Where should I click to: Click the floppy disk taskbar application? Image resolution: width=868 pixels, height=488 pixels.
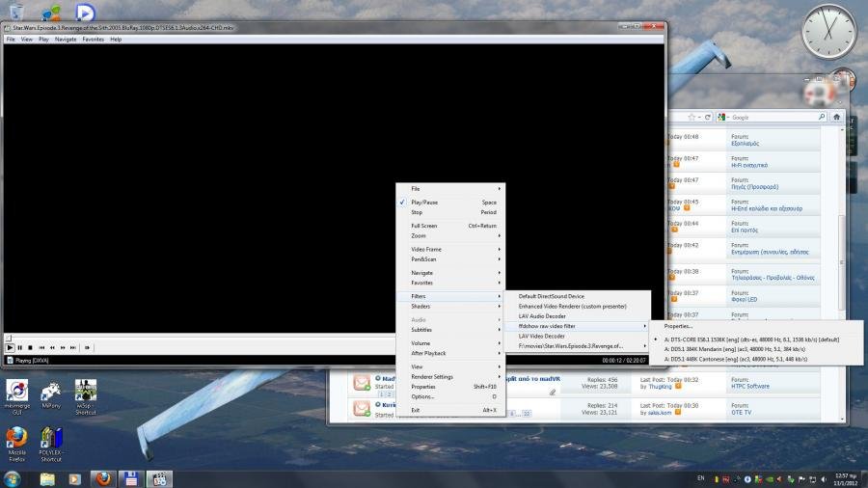tap(131, 479)
